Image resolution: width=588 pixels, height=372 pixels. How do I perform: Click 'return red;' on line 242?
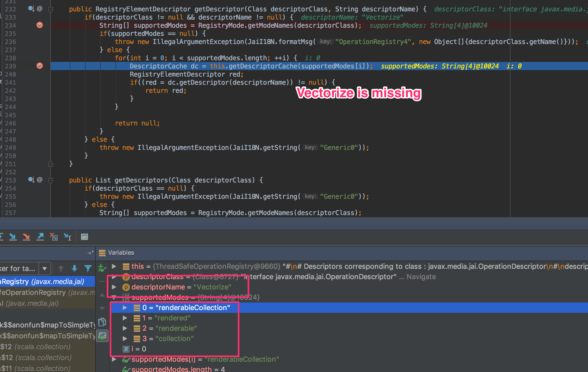coord(166,91)
